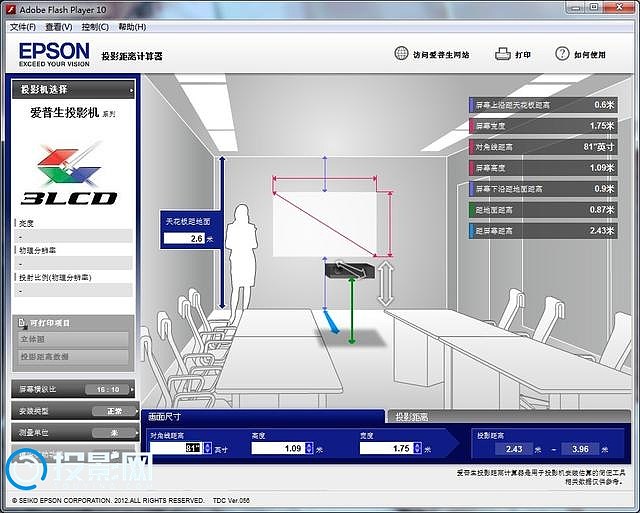Open the 文件(F) menu
Screen dimensions: 640x513
tap(23, 27)
